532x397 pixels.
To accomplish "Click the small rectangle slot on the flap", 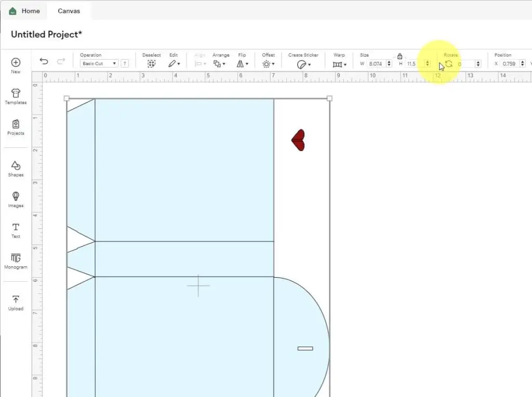I will [305, 348].
